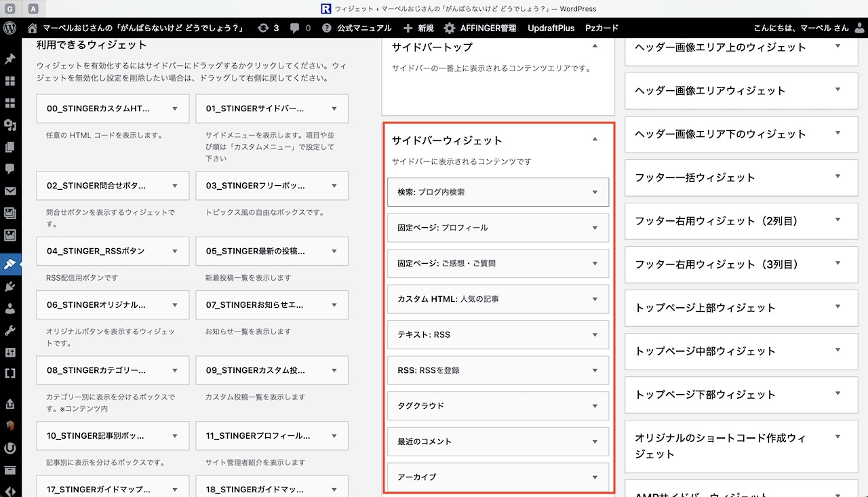Collapse the サイドバーウィジェット area
The height and width of the screenshot is (497, 868).
tap(595, 140)
